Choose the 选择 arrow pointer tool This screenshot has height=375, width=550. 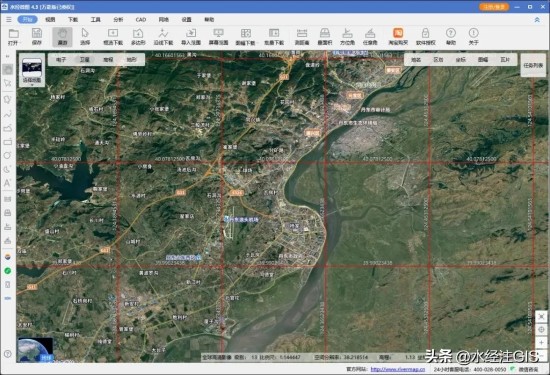pos(85,37)
